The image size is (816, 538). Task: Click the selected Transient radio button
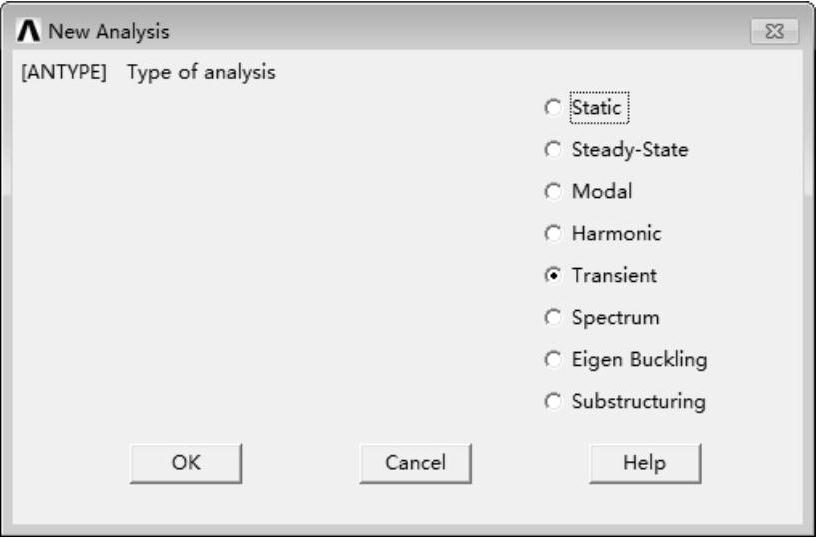click(x=553, y=276)
